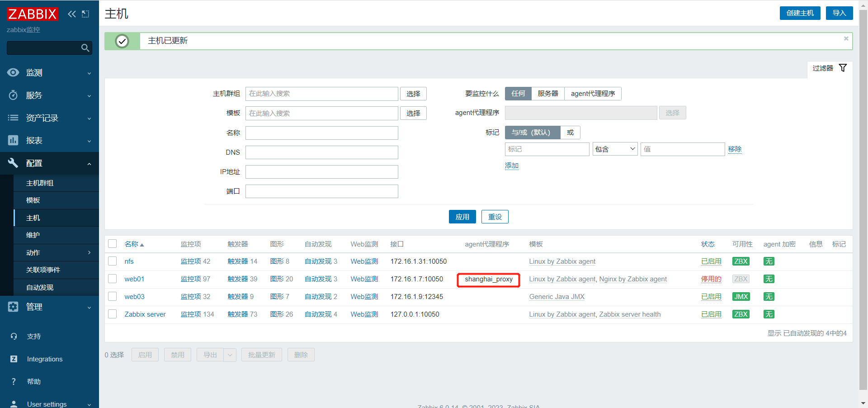Open 监测 monitoring eye icon
The width and height of the screenshot is (868, 408).
pos(13,72)
